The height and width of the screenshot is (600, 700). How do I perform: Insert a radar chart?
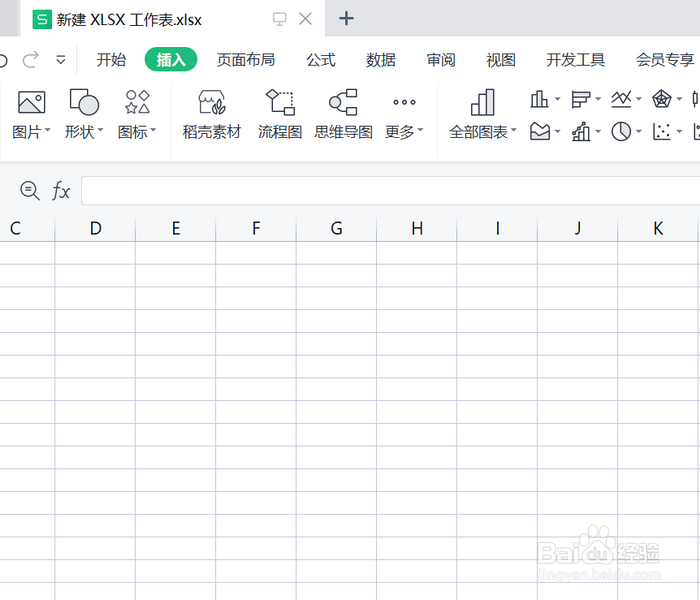click(x=662, y=99)
